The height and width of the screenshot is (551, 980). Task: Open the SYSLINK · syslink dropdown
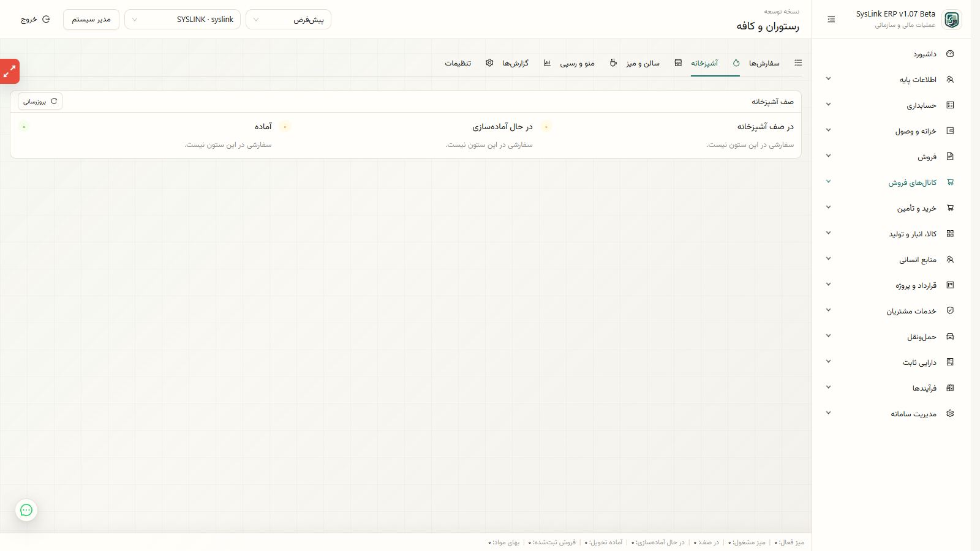[183, 20]
